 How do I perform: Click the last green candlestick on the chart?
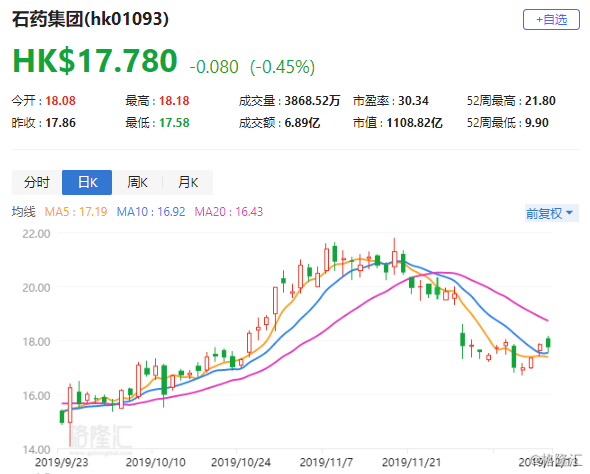click(x=548, y=342)
